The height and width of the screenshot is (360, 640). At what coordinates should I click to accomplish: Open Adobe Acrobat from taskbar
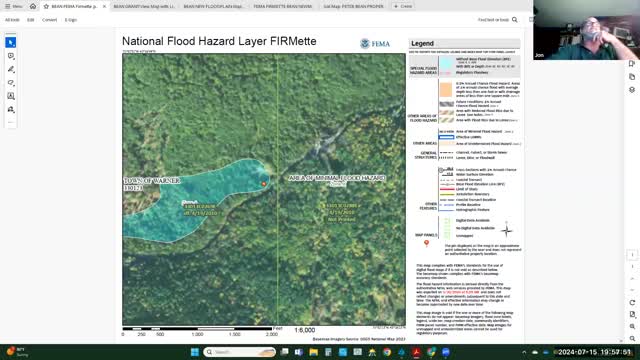coord(416,352)
